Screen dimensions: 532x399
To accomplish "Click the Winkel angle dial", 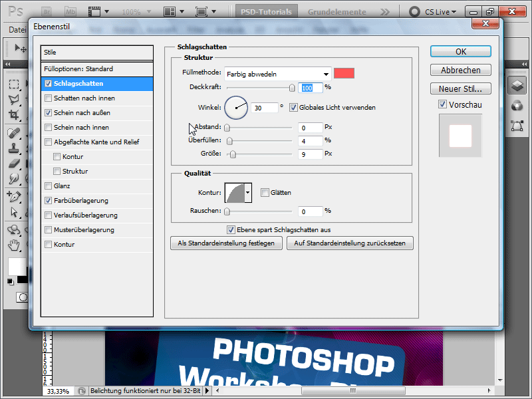I will click(236, 108).
